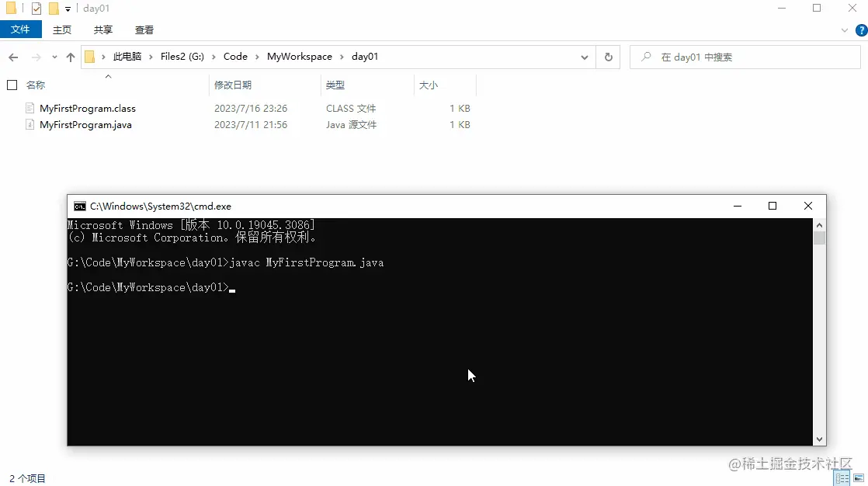Click the search box for day01

[745, 57]
